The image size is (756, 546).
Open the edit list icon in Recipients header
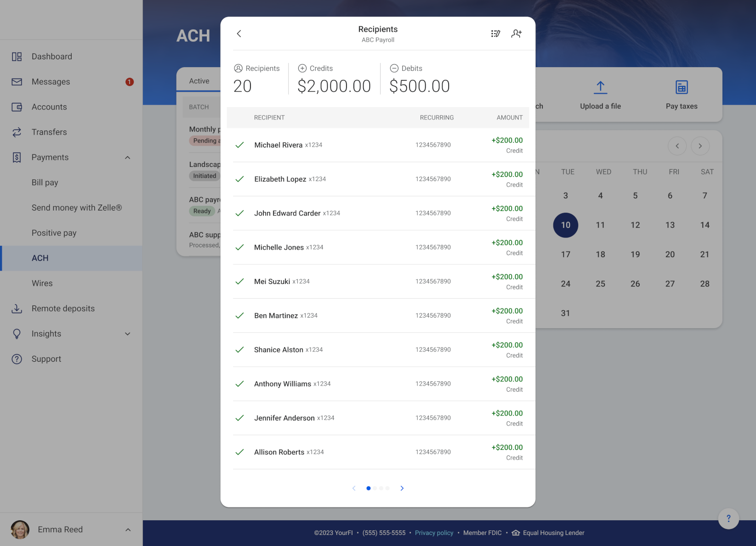(495, 34)
